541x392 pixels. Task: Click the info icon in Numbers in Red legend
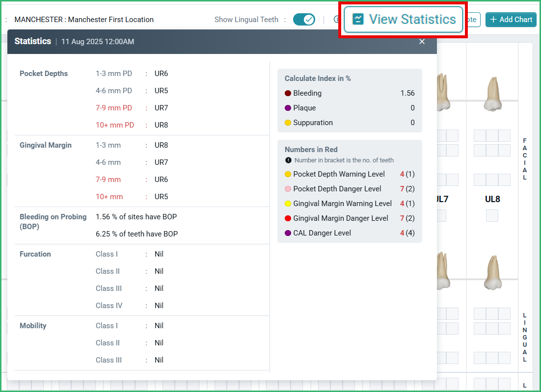click(288, 160)
